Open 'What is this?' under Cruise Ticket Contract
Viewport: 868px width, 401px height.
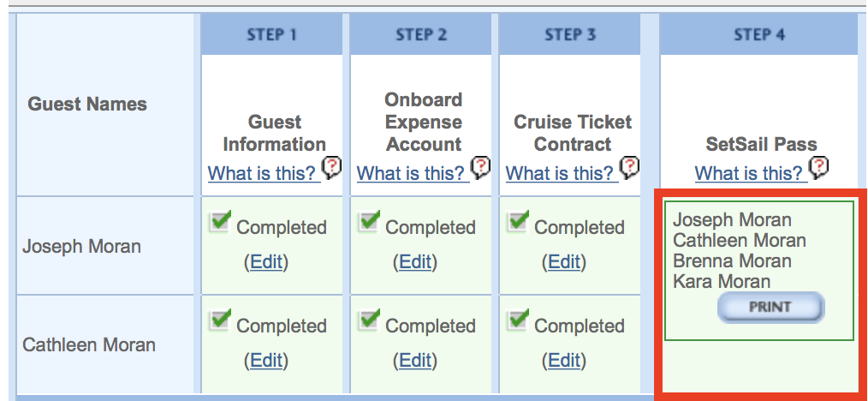[x=562, y=173]
